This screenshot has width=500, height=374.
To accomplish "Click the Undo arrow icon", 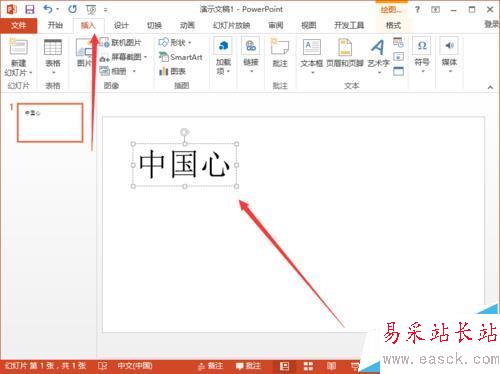I will [48, 9].
